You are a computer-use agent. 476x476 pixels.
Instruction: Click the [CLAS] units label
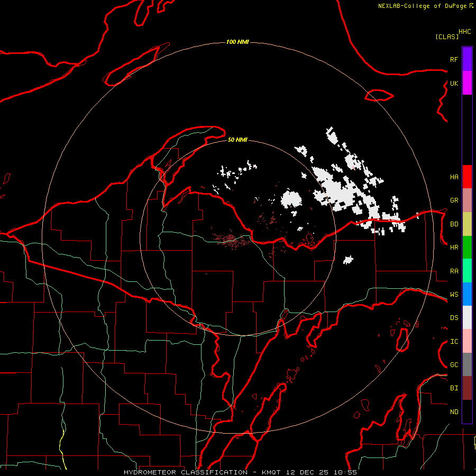447,36
